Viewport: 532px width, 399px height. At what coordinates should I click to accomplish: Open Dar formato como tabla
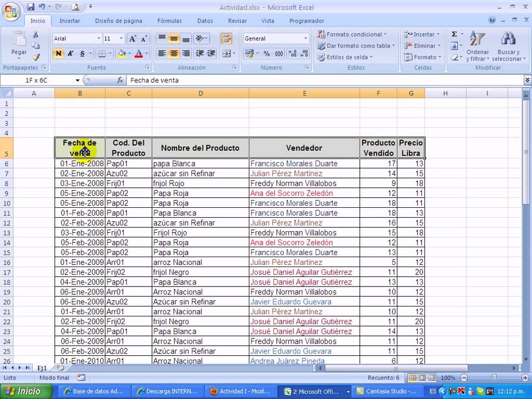356,46
